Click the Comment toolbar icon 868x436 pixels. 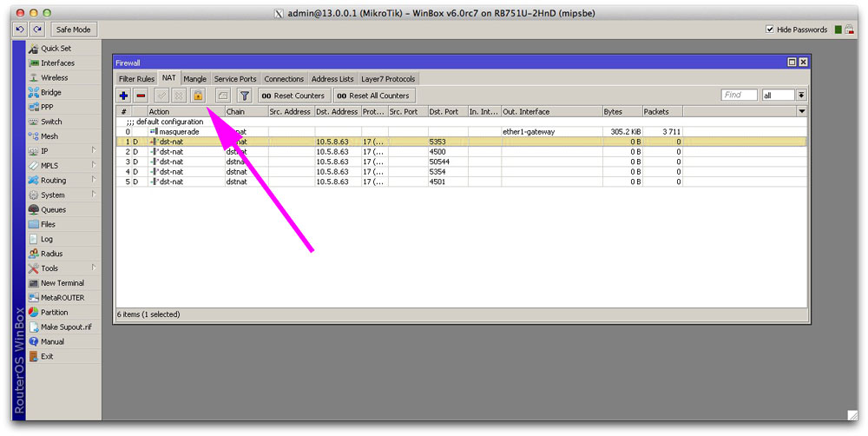tap(222, 96)
